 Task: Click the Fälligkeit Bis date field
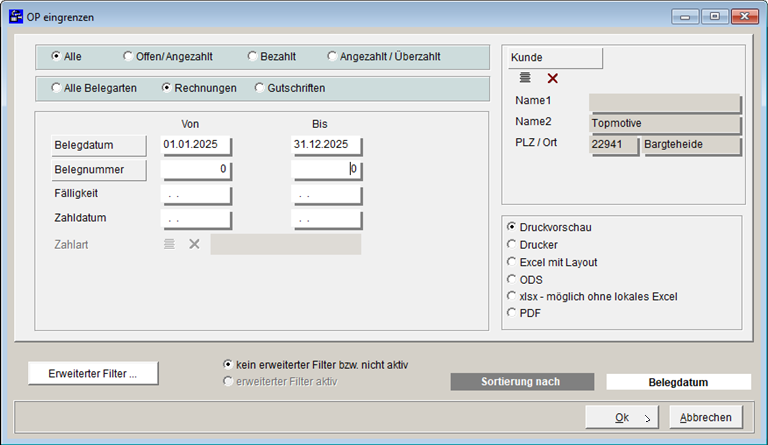tap(327, 195)
